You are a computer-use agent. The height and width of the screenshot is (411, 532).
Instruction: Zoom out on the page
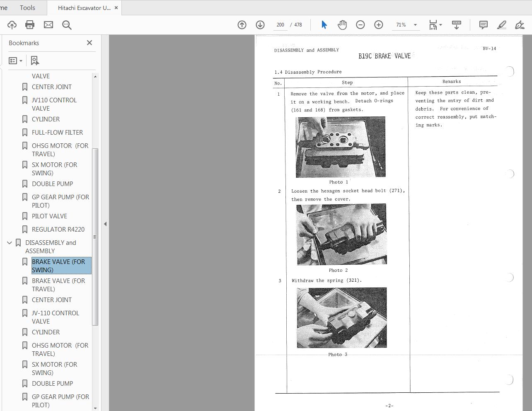[360, 25]
